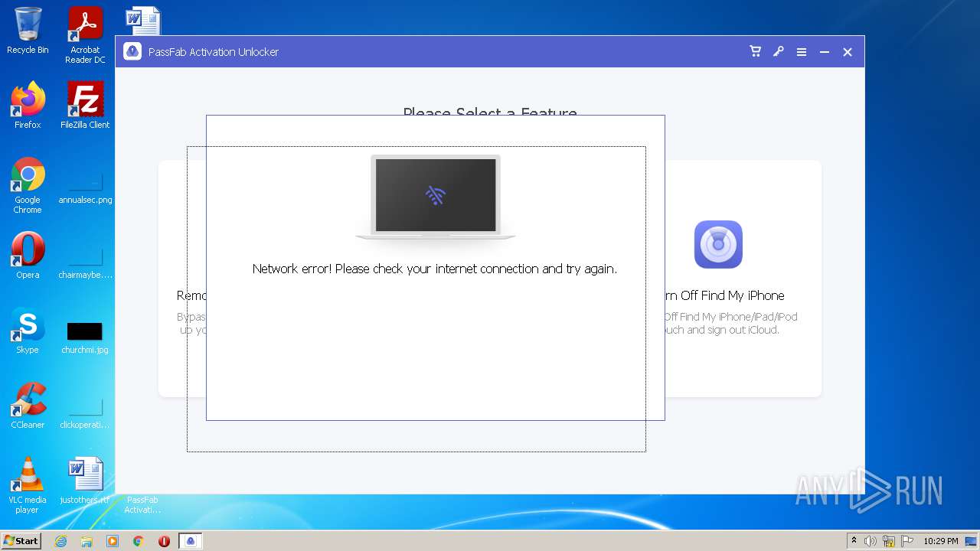The height and width of the screenshot is (551, 980).
Task: Launch Skype from the desktop
Action: point(28,330)
